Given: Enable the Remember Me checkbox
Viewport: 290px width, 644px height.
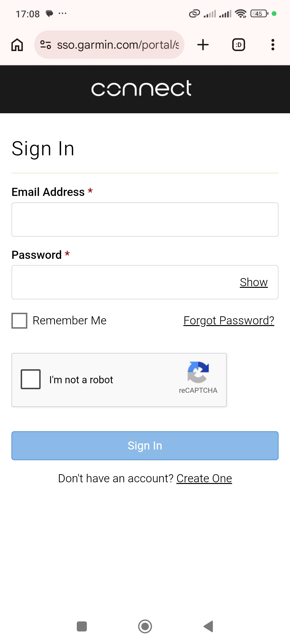Looking at the screenshot, I should (x=19, y=321).
